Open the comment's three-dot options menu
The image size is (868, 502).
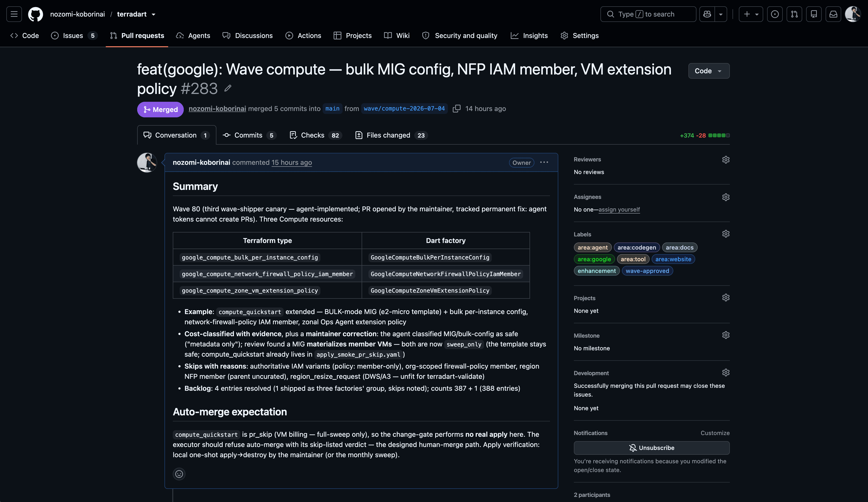click(544, 162)
